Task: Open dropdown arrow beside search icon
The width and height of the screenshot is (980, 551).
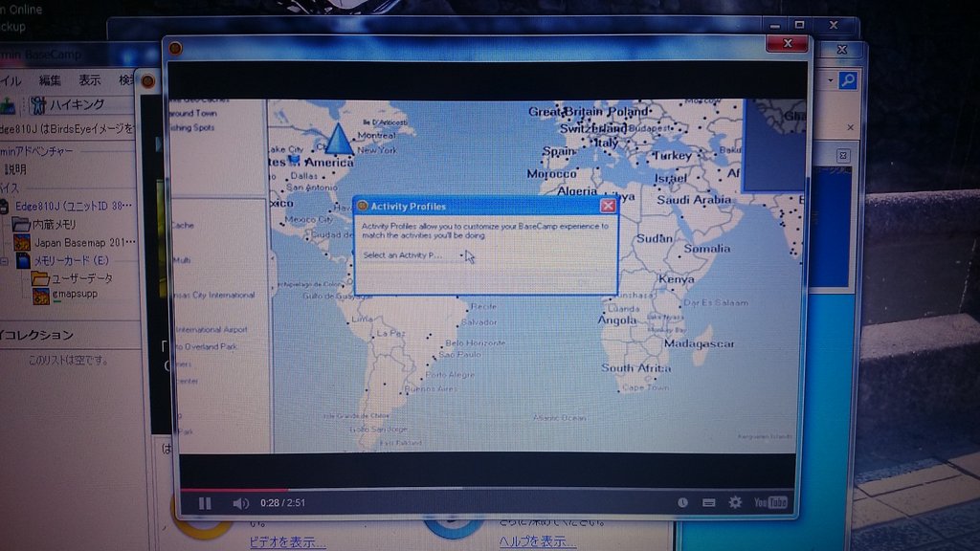Action: click(830, 80)
